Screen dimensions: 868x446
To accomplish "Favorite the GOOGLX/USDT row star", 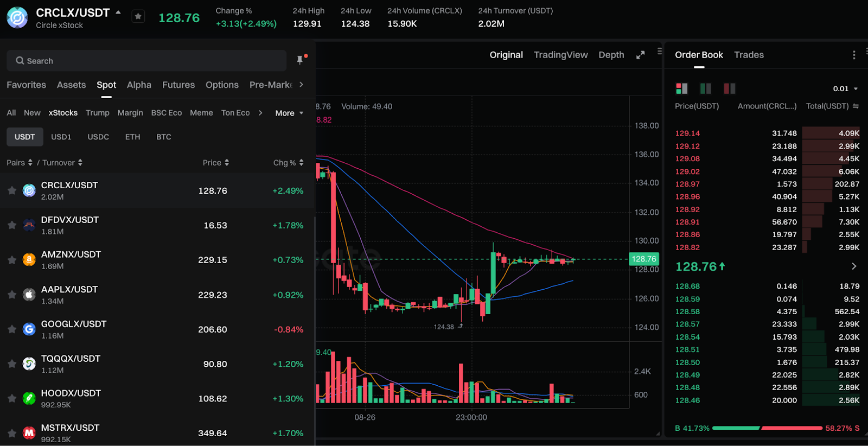I will [x=12, y=329].
